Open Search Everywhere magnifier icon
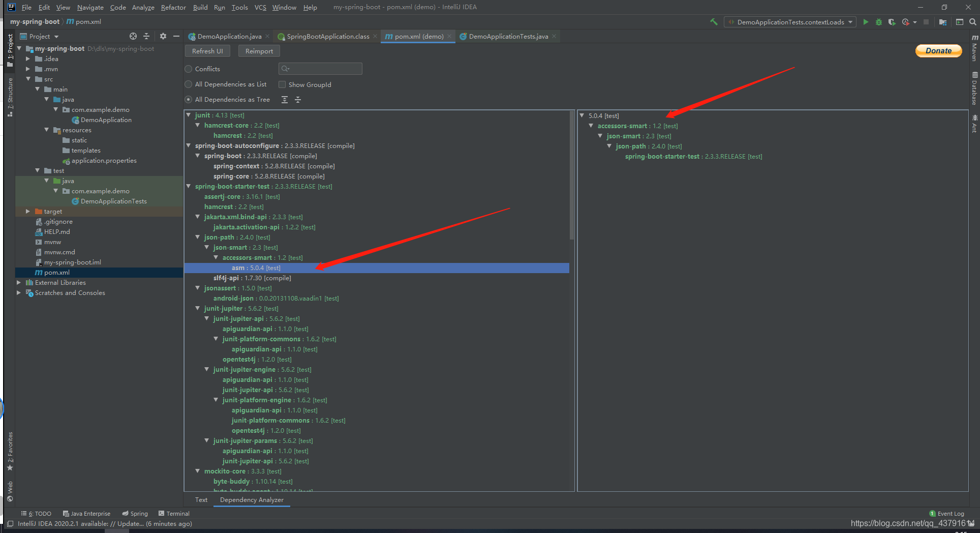The image size is (980, 533). point(972,22)
